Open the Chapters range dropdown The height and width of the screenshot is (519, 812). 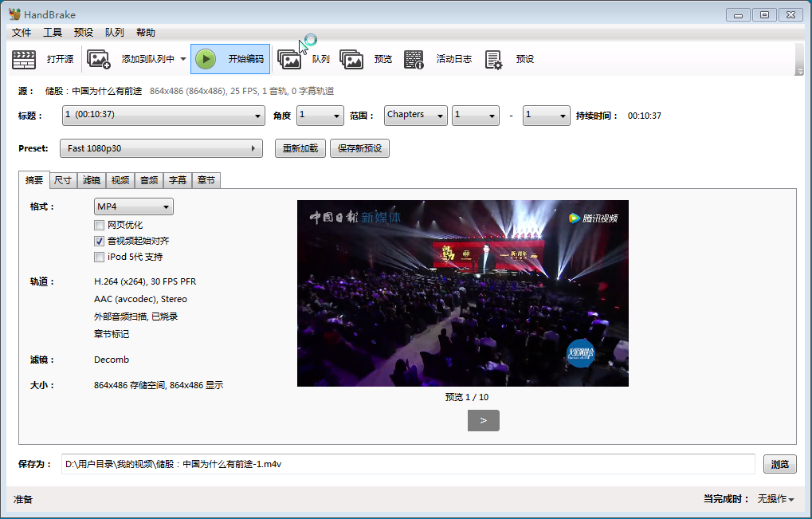click(x=415, y=116)
